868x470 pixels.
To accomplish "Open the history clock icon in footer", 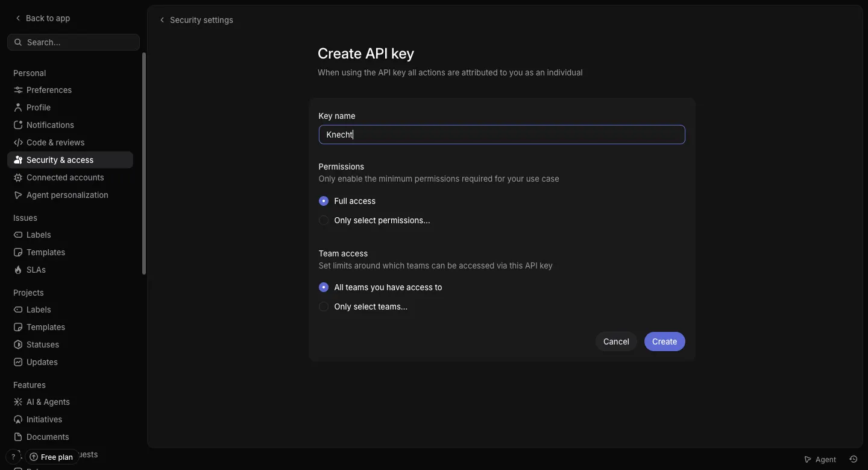I will point(854,459).
